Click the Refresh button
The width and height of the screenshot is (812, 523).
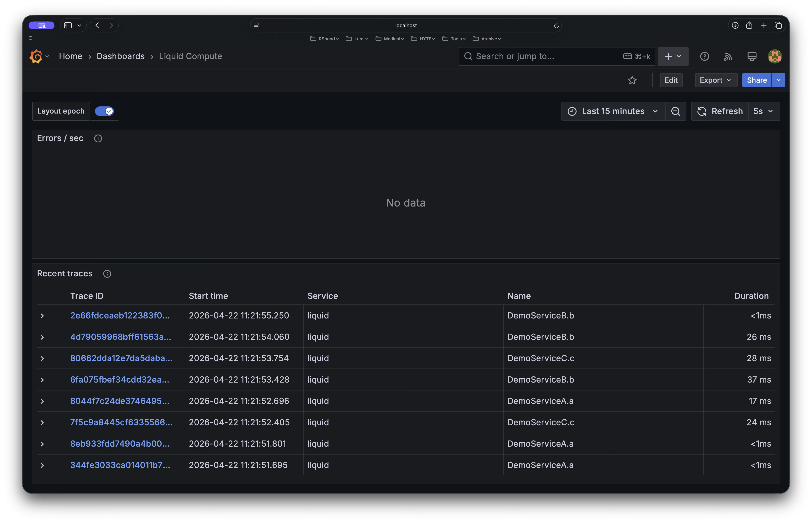pyautogui.click(x=720, y=111)
